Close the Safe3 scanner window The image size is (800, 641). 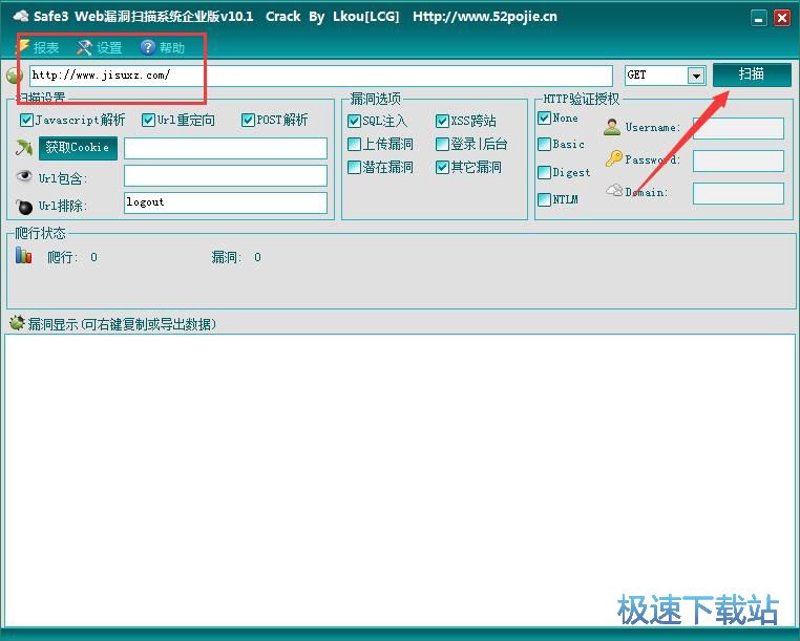pyautogui.click(x=782, y=18)
